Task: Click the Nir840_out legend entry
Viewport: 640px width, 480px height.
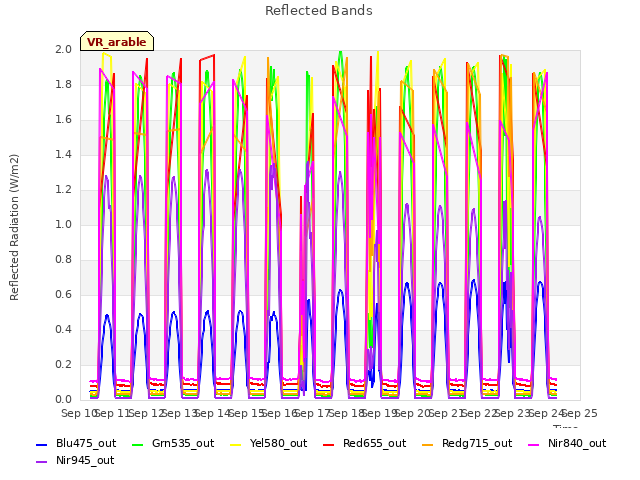Action: point(567,443)
